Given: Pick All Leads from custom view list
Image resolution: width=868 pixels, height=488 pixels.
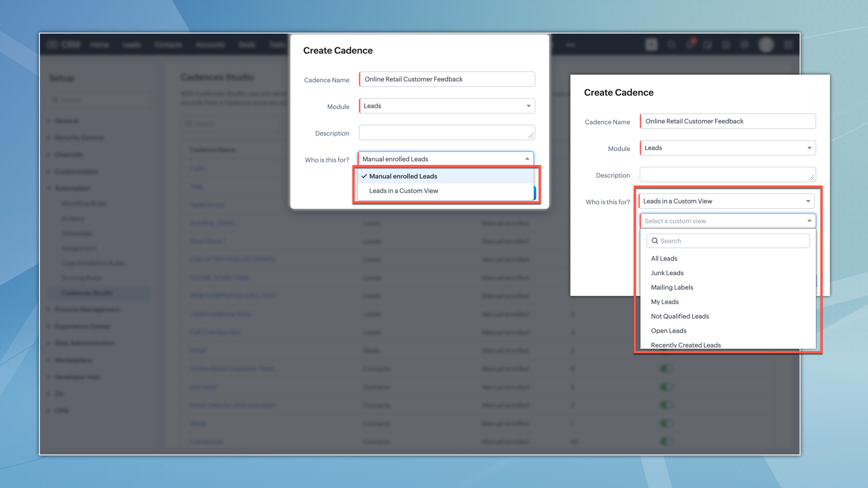Looking at the screenshot, I should coord(664,258).
